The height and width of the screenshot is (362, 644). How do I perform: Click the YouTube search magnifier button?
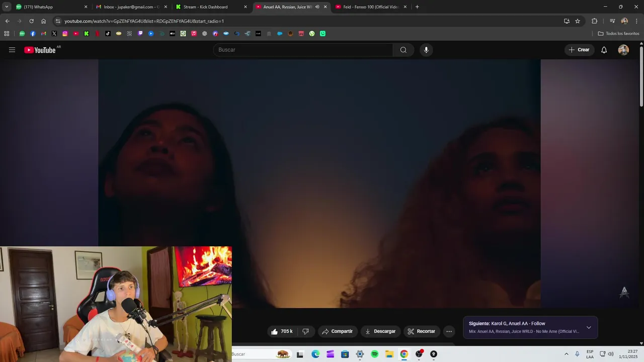pyautogui.click(x=404, y=50)
